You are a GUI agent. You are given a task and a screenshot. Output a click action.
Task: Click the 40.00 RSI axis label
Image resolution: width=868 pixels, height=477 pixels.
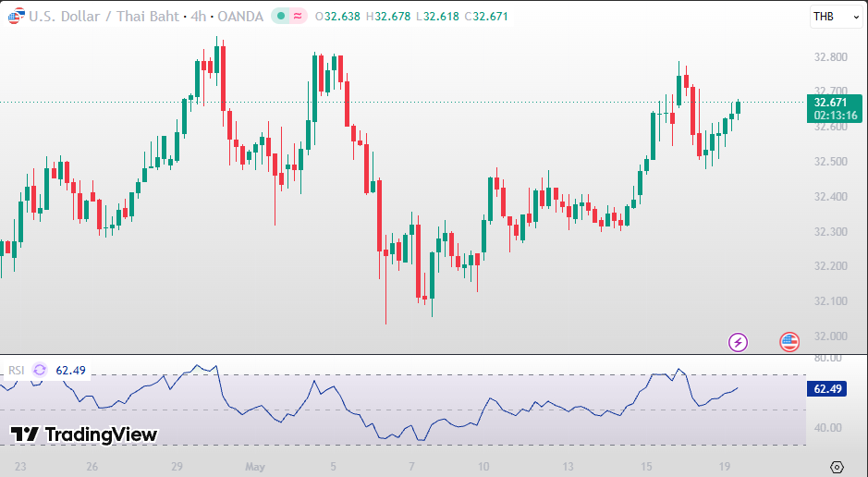click(x=827, y=428)
